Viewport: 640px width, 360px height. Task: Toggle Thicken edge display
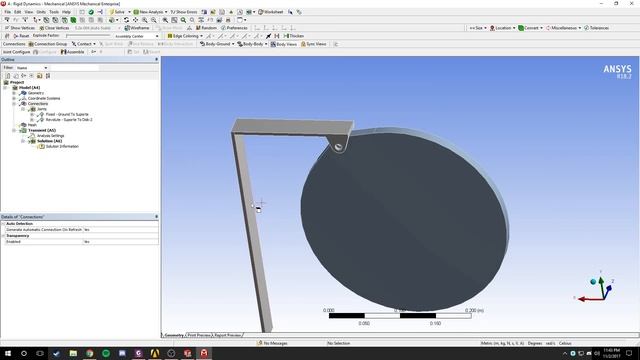coord(293,36)
